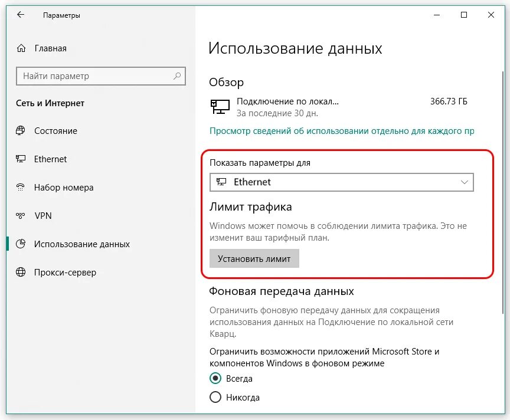Viewport: 510px width, 420px height.
Task: Click the Сеть и Интернет heading
Action: 50,103
